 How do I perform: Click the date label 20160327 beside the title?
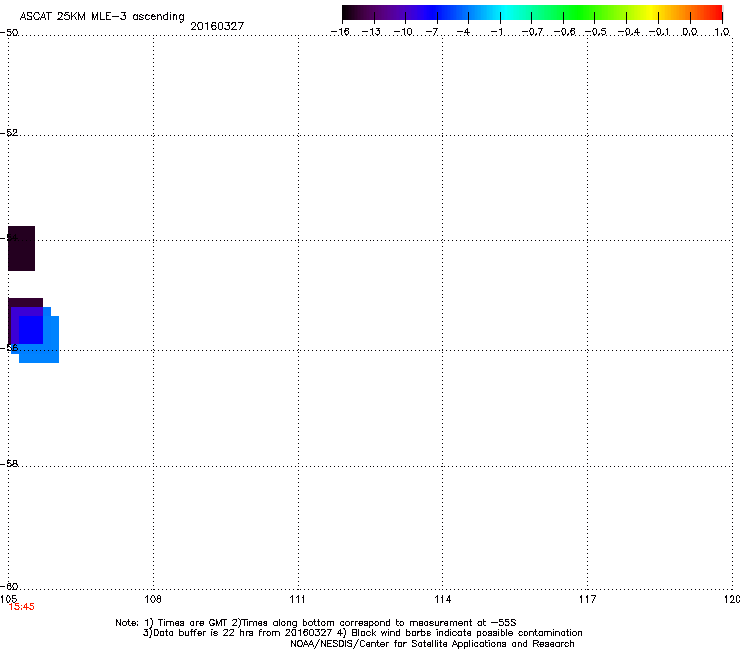217,26
